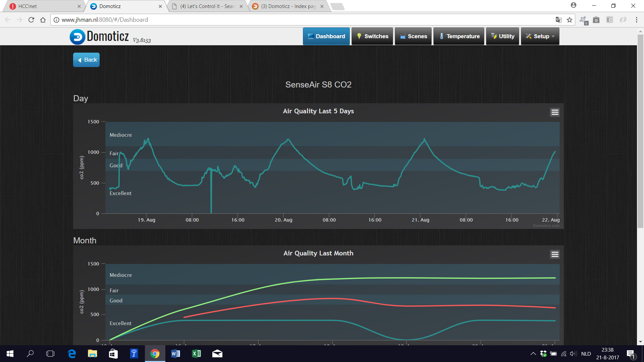This screenshot has height=362, width=644.
Task: Open Task View on taskbar
Action: [50, 354]
